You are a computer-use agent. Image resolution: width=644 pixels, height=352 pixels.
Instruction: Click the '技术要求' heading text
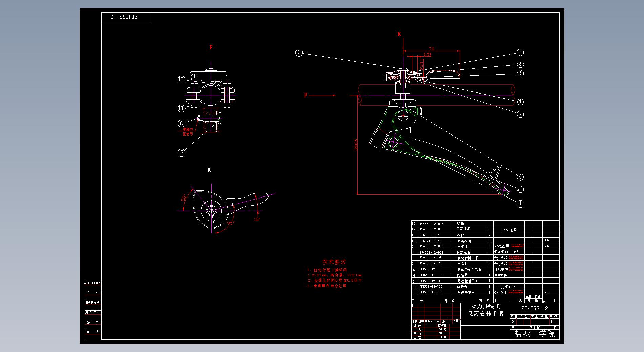click(334, 262)
